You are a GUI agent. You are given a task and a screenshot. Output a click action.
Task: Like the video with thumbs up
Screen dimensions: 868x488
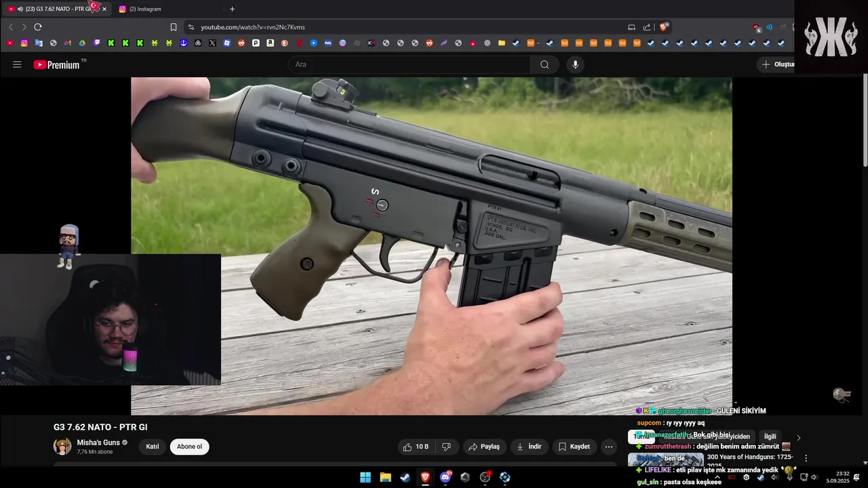pyautogui.click(x=416, y=447)
